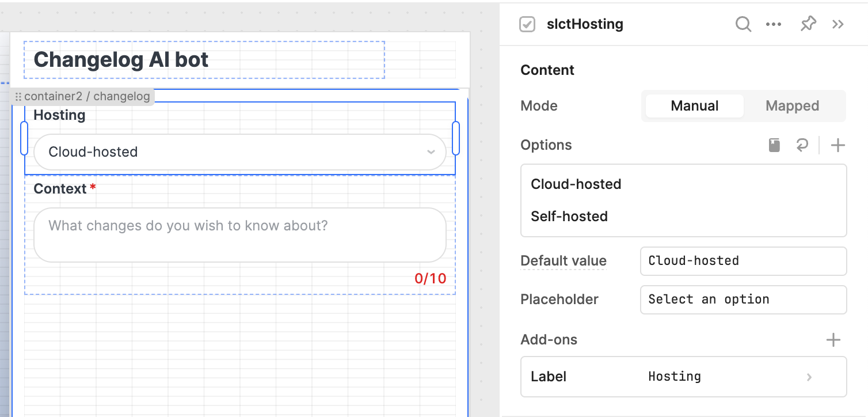Pin the inspector panel
This screenshot has height=417, width=868.
pos(808,24)
